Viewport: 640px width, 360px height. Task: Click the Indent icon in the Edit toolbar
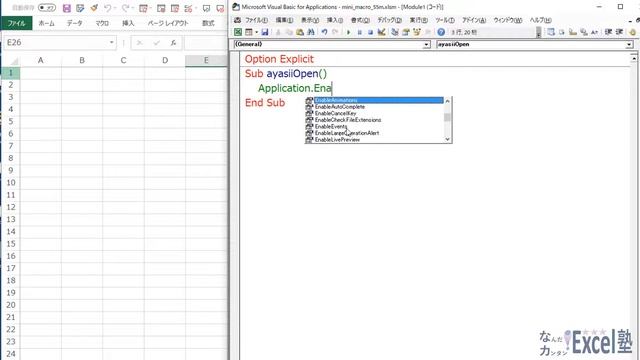pos(608,32)
